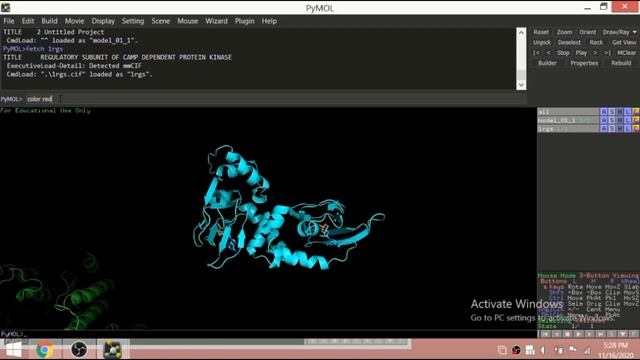Open the Label menu for the all row
Viewport: 640px width, 360px height.
tap(628, 111)
